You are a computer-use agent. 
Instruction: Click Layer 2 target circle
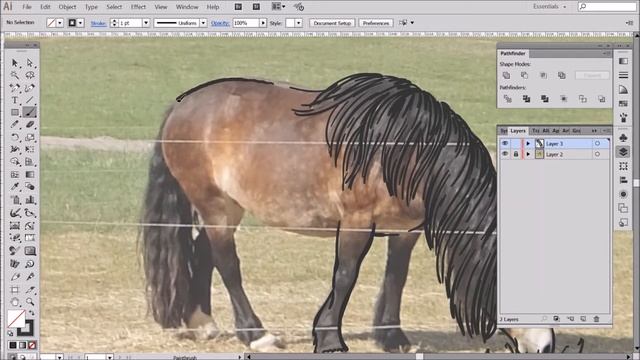coord(598,154)
